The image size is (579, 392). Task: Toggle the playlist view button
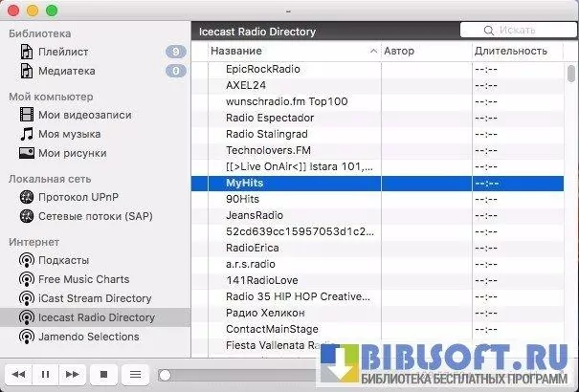[135, 374]
